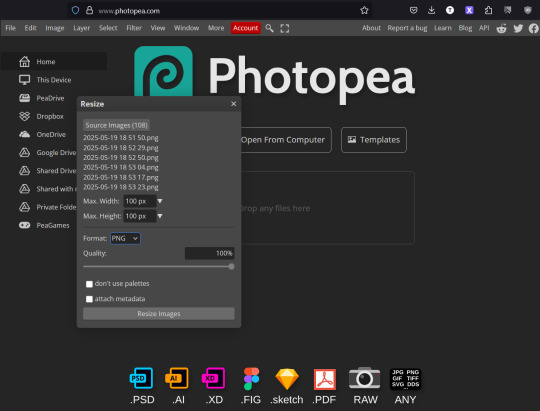540x411 pixels.
Task: Open the Facebook icon link
Action: (534, 28)
